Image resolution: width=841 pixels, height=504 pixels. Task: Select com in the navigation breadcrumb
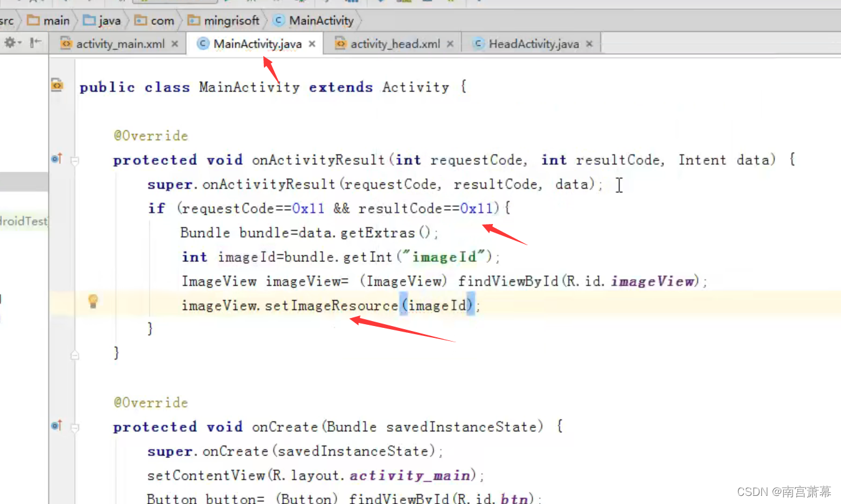[162, 21]
